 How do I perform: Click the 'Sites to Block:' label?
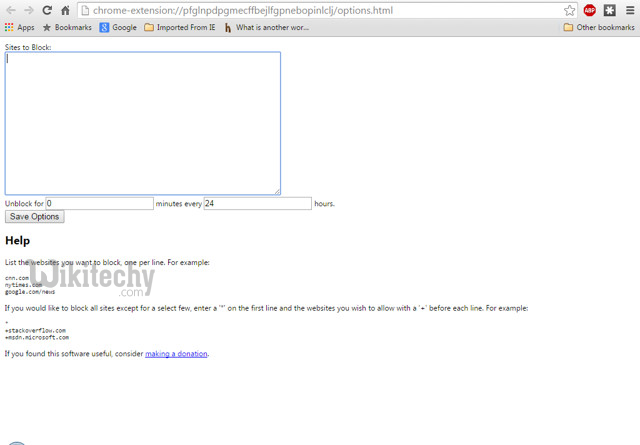28,47
